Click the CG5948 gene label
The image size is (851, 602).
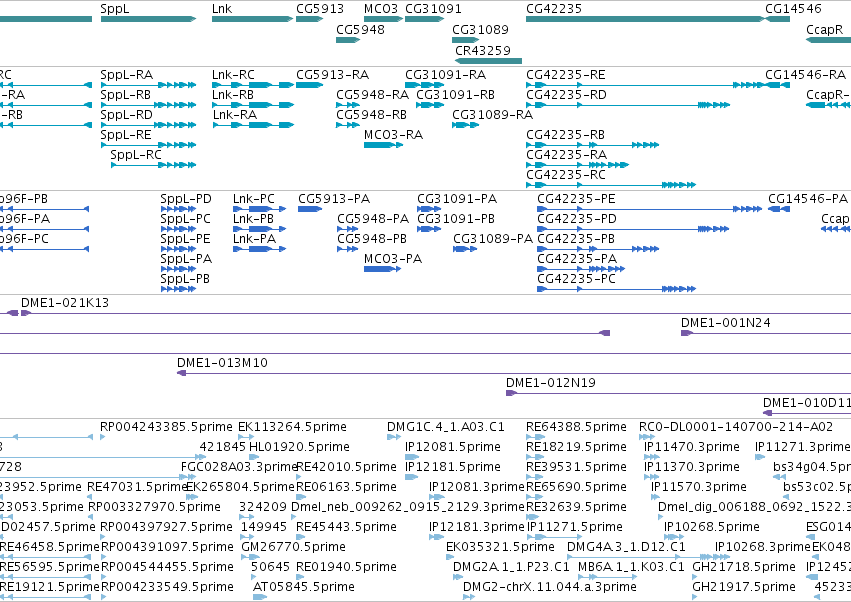tap(360, 29)
